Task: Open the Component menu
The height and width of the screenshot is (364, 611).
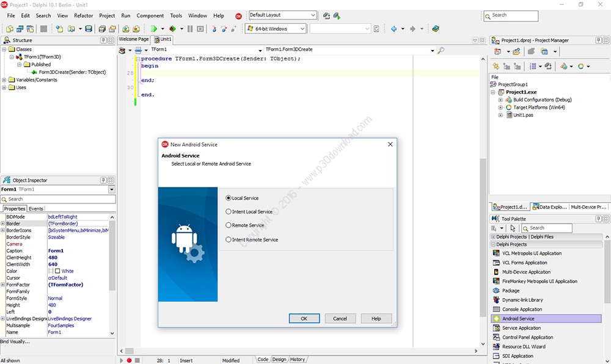Action: pyautogui.click(x=150, y=15)
